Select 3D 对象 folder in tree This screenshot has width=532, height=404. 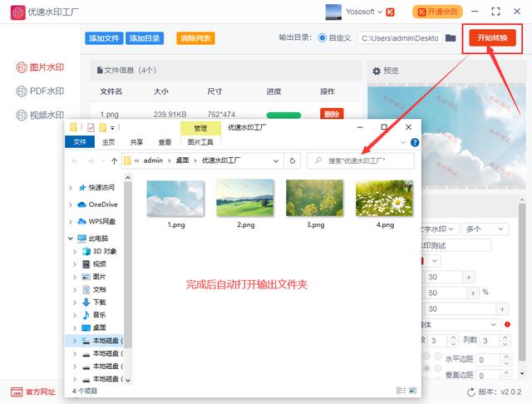[x=100, y=251]
